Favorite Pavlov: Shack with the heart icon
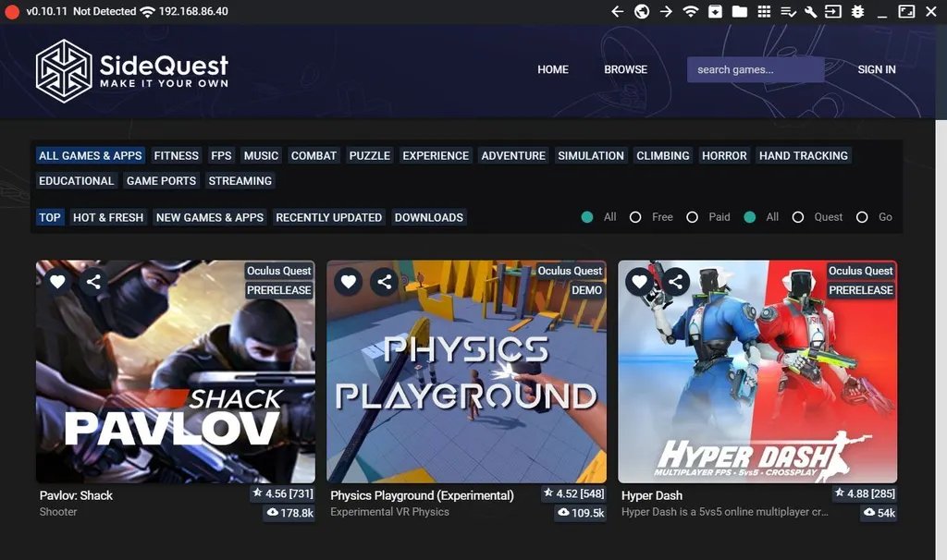The height and width of the screenshot is (560, 947). (x=57, y=281)
